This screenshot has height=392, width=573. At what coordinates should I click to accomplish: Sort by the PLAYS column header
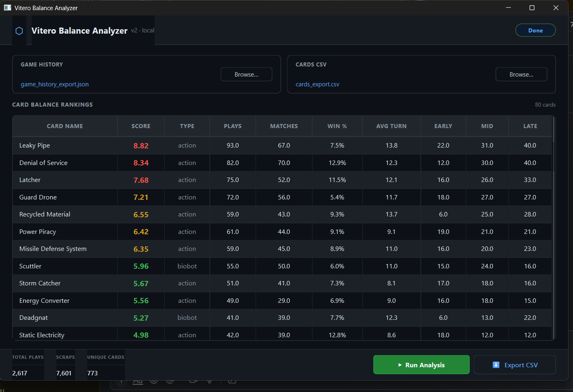(233, 126)
